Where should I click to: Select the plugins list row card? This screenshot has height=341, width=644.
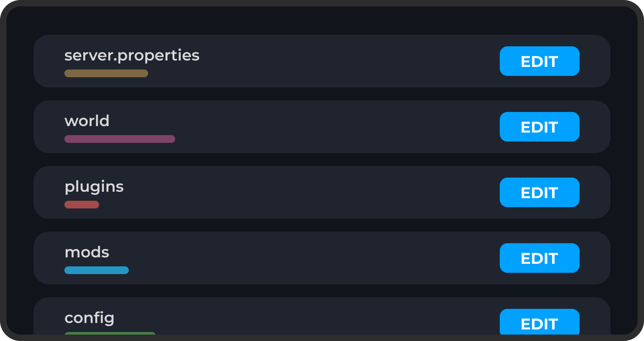(x=322, y=193)
